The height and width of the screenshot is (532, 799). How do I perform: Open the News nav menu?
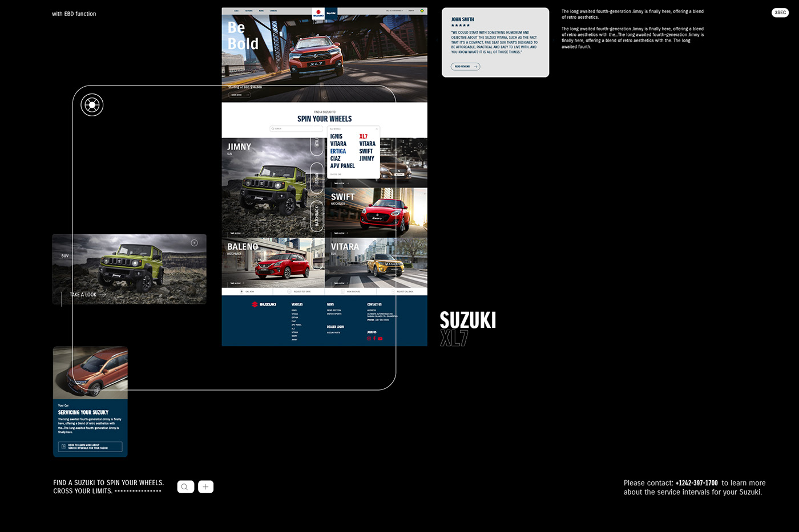coord(261,11)
